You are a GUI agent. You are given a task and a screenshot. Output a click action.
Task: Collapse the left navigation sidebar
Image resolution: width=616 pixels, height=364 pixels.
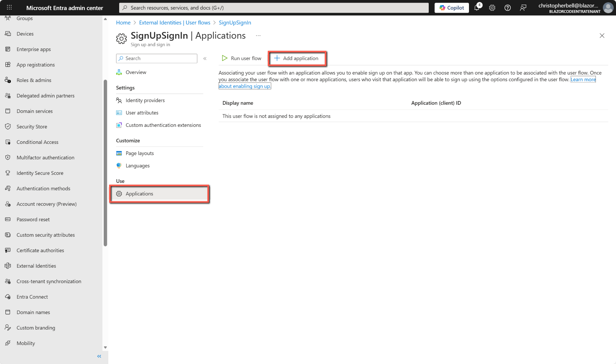click(99, 356)
